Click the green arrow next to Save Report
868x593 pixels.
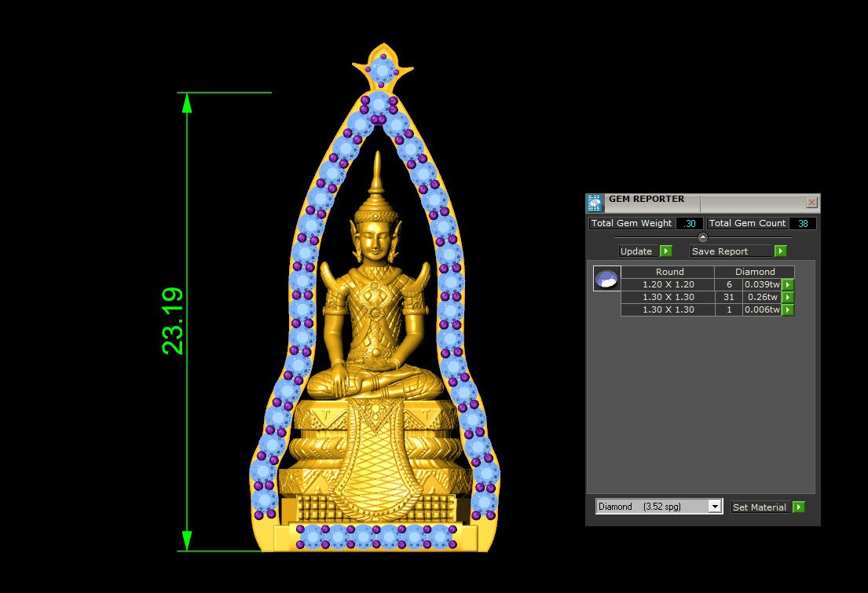(781, 251)
